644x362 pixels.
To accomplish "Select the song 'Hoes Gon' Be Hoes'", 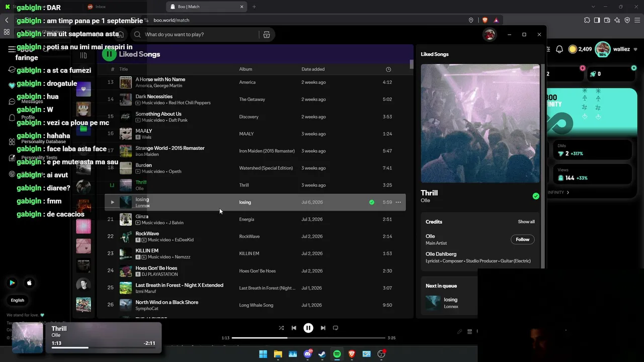I will click(156, 268).
